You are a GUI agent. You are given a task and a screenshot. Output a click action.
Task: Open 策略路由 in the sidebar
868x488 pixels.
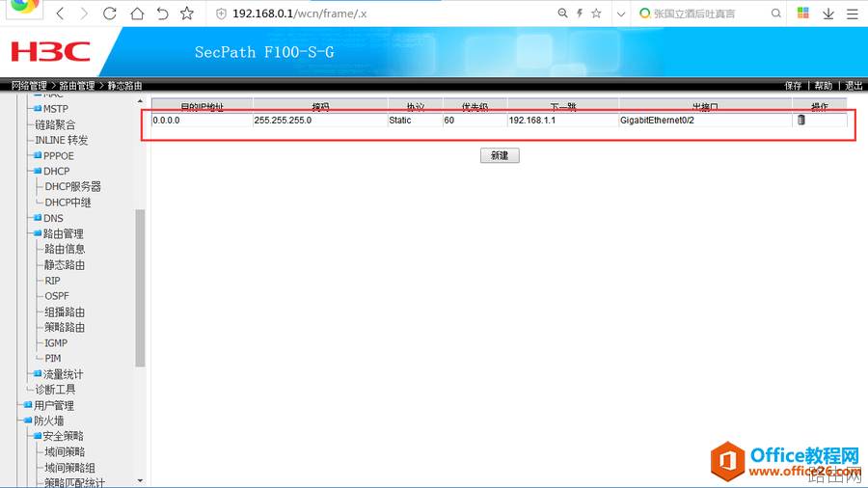[x=65, y=328]
